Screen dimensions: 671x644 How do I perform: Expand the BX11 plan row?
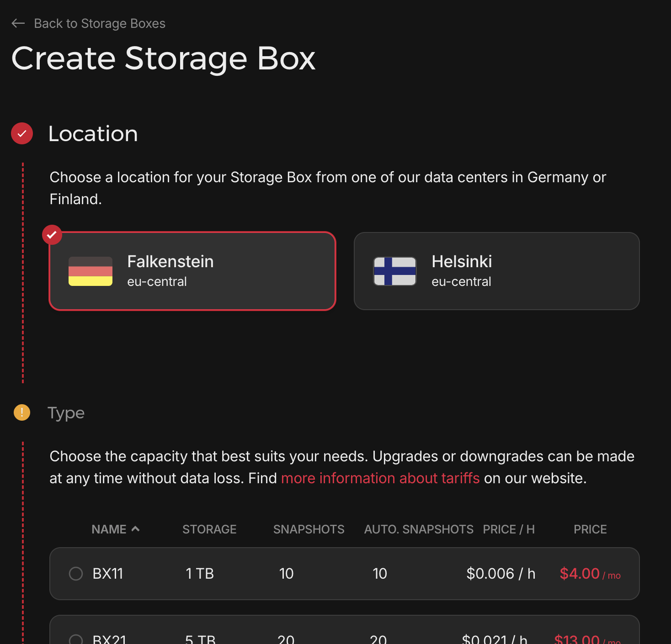345,573
